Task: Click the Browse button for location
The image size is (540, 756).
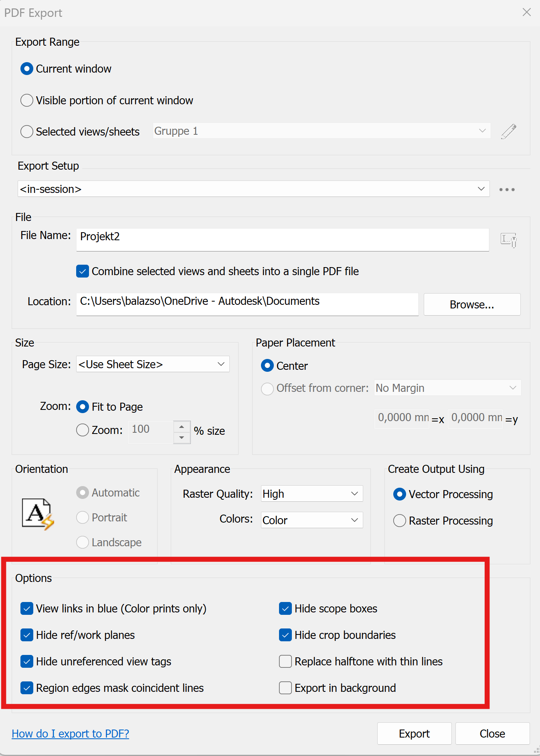Action: point(472,304)
